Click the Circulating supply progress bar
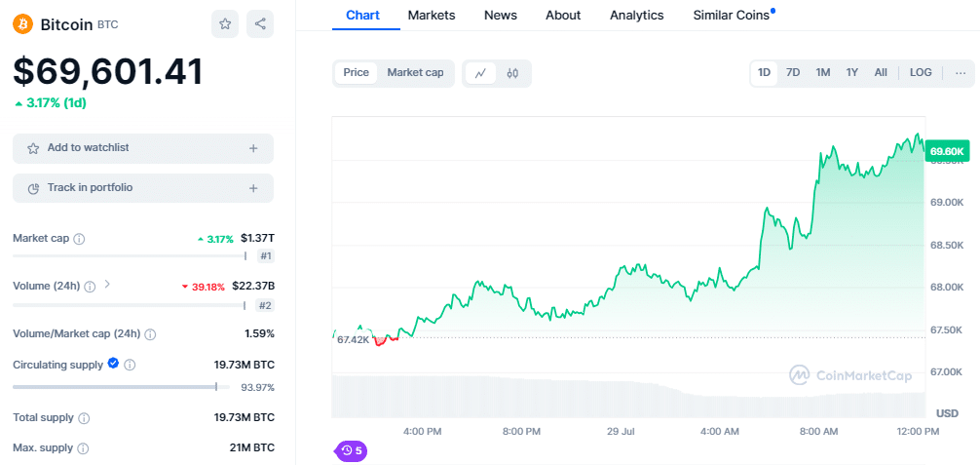Image resolution: width=980 pixels, height=465 pixels. click(x=121, y=387)
